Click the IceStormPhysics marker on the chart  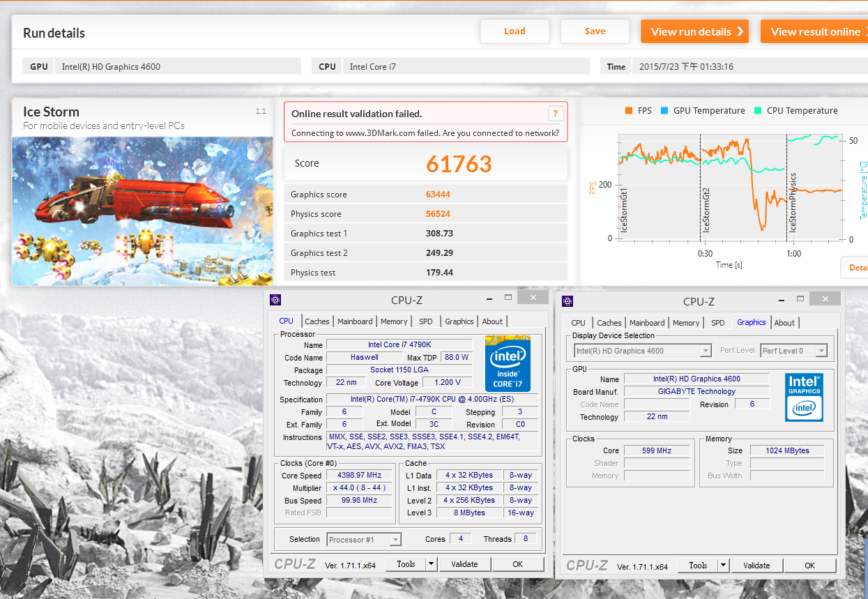point(793,203)
